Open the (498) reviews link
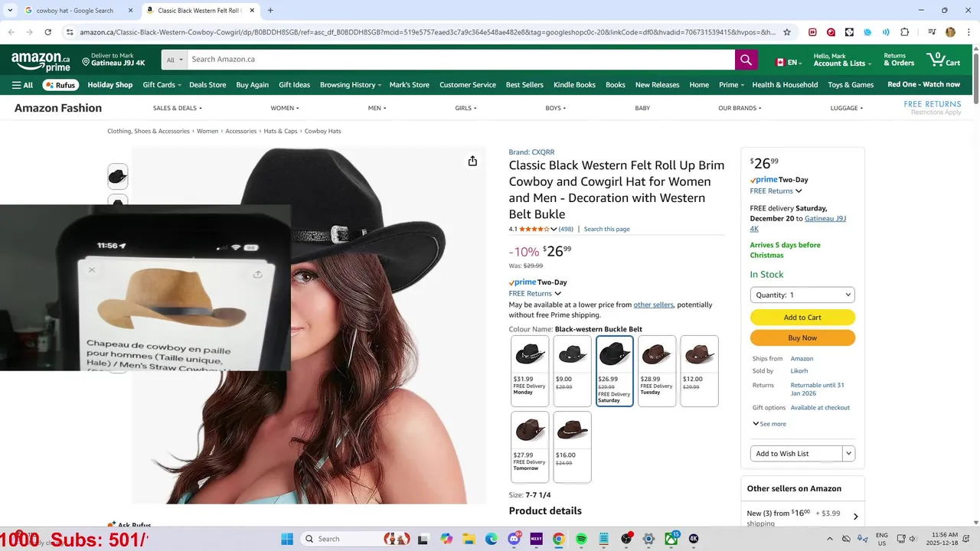The height and width of the screenshot is (551, 980). (566, 229)
